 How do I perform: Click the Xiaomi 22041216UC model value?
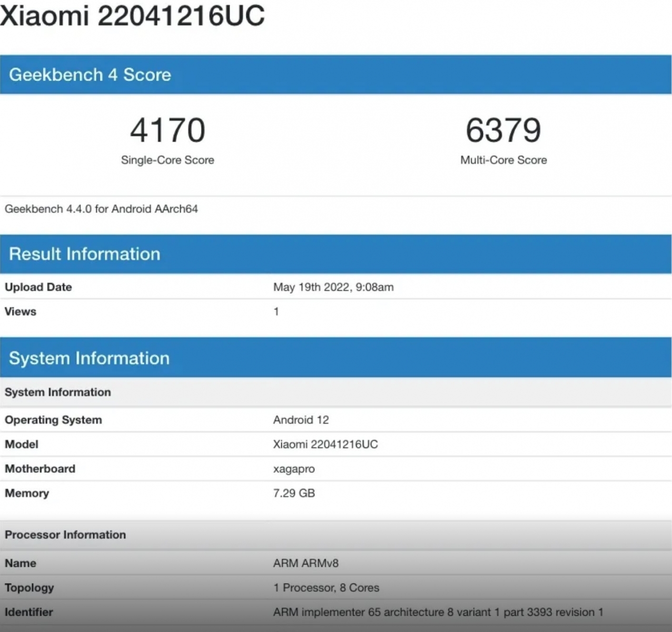(325, 444)
